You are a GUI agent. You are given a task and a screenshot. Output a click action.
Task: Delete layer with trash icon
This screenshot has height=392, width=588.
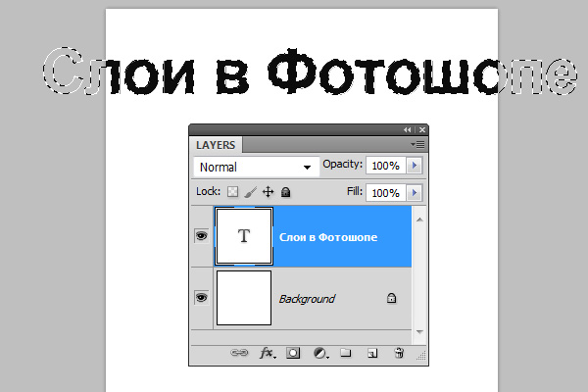coord(400,353)
